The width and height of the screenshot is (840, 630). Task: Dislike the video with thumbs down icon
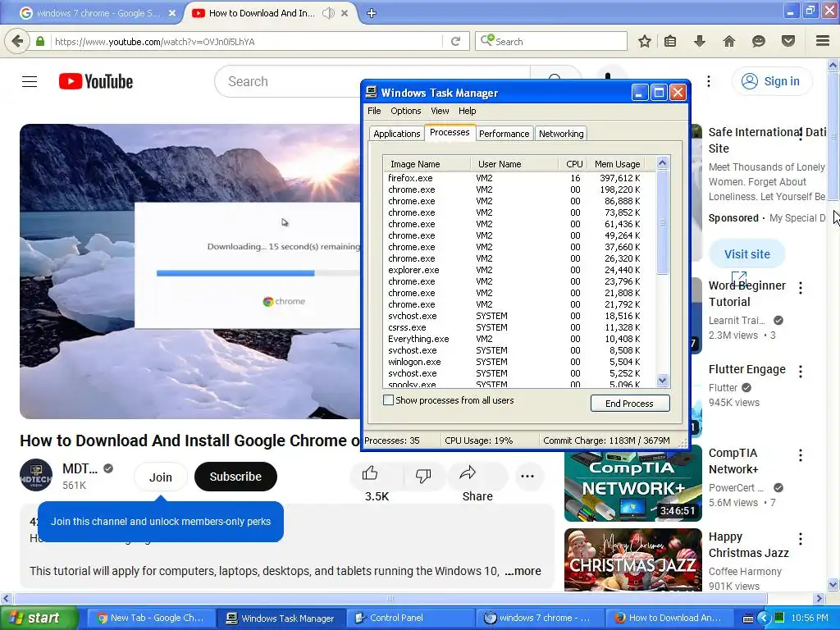[x=423, y=476]
